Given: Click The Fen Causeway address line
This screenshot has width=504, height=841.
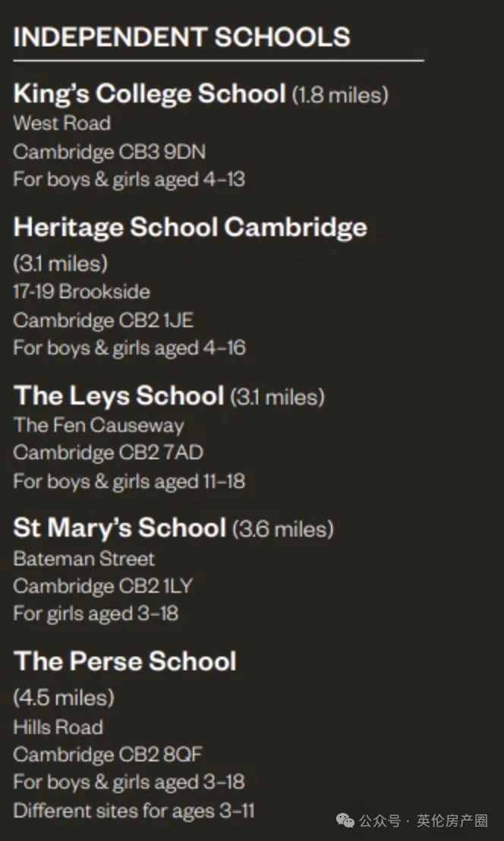Looking at the screenshot, I should click(99, 425).
